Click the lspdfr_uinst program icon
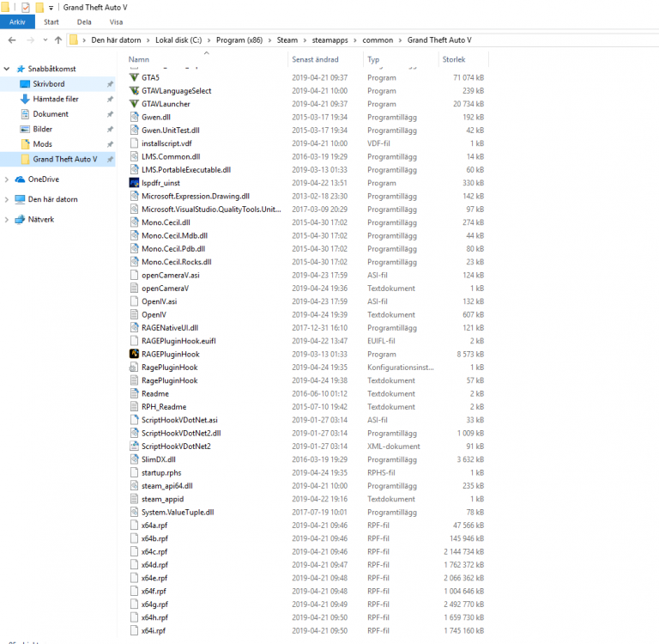Viewport: 659px width, 644px height. (134, 183)
